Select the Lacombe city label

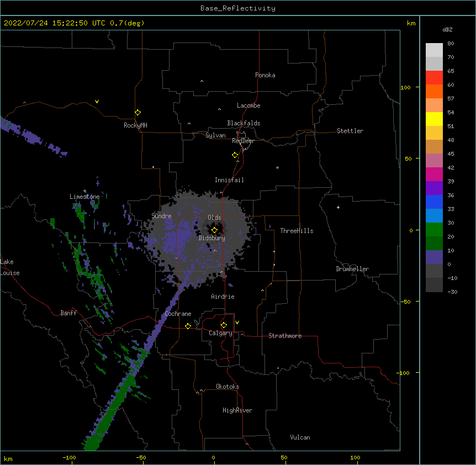[248, 105]
